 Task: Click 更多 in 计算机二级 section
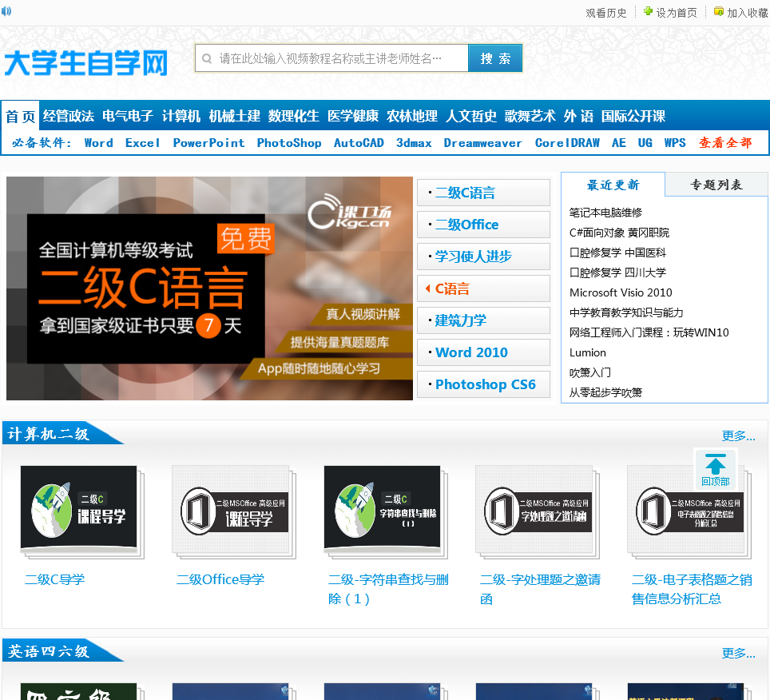[738, 436]
